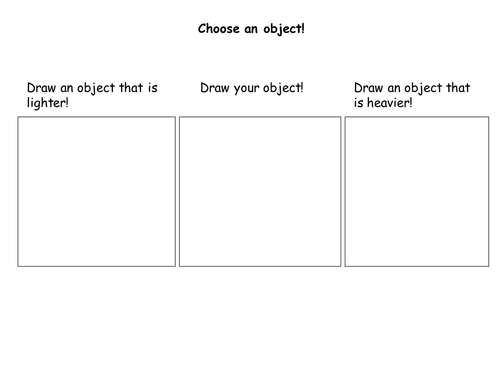
Task: Click the word "that" in left heading
Action: pyautogui.click(x=131, y=88)
